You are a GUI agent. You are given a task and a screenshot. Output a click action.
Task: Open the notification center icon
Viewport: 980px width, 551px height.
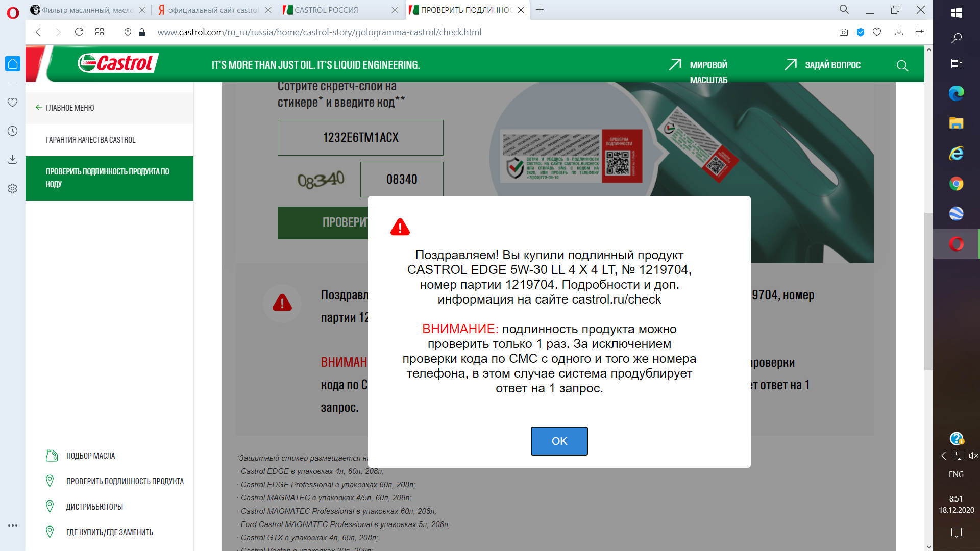coord(957,533)
